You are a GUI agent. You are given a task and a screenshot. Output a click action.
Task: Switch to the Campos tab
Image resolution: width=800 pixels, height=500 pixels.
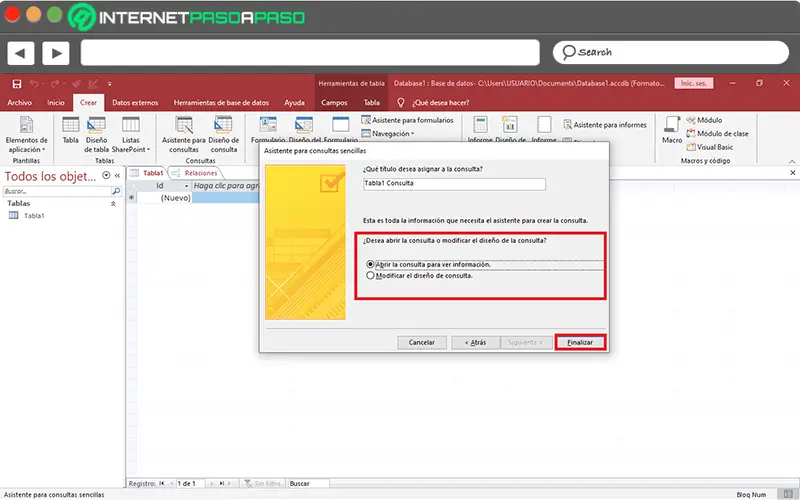pos(334,103)
